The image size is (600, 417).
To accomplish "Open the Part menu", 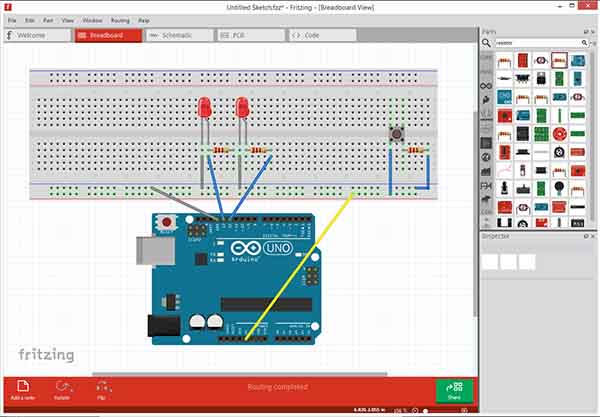I will point(48,20).
